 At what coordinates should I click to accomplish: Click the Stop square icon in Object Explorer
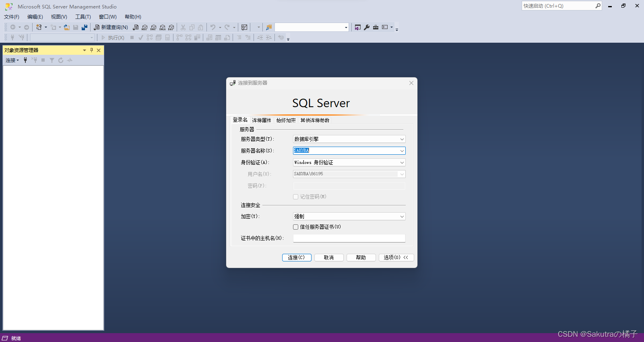(43, 60)
